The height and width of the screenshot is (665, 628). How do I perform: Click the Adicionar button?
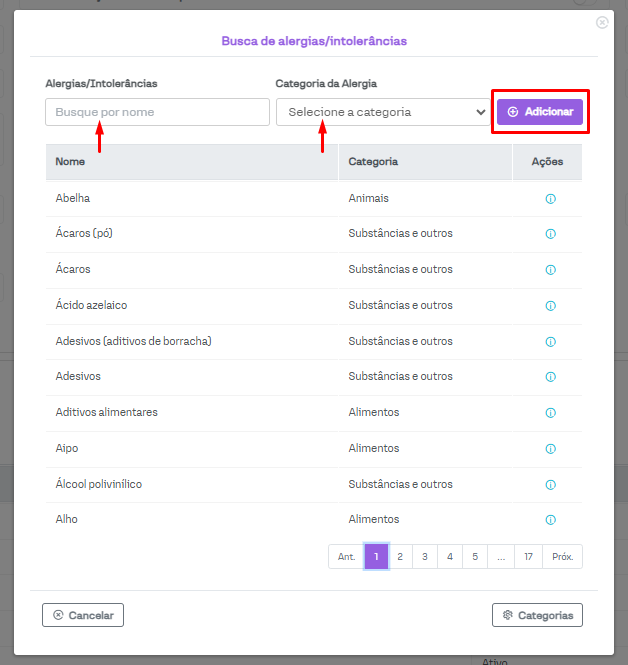point(540,112)
